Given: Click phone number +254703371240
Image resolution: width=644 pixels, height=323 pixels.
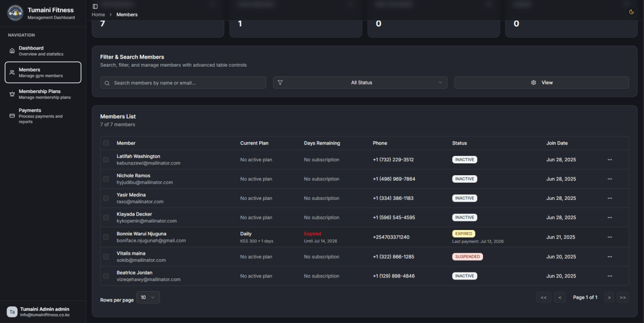Looking at the screenshot, I should click(391, 237).
